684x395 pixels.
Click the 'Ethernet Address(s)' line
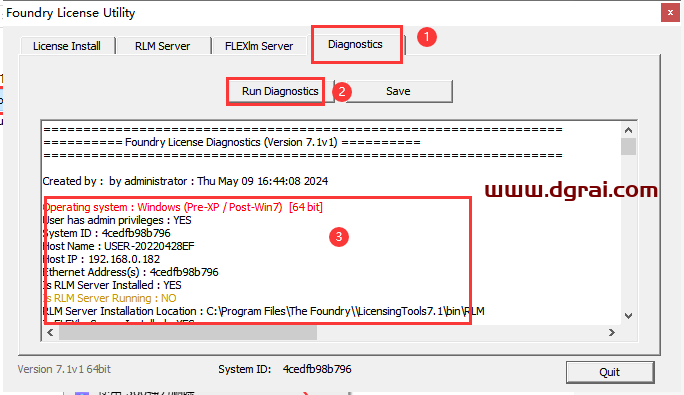click(130, 272)
